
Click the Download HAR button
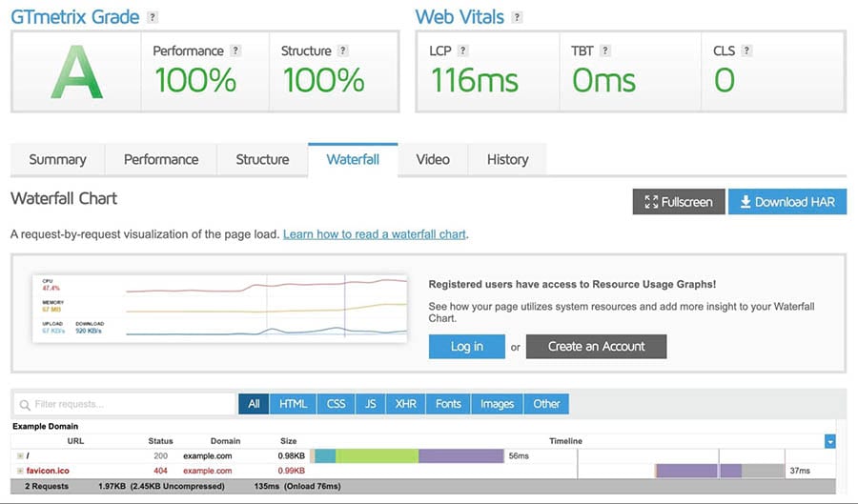(x=786, y=202)
